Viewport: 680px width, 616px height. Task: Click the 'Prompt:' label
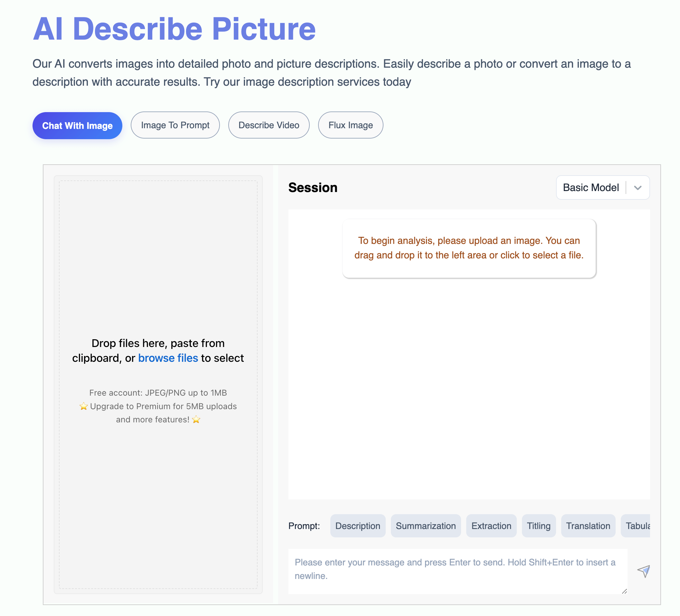tap(304, 525)
